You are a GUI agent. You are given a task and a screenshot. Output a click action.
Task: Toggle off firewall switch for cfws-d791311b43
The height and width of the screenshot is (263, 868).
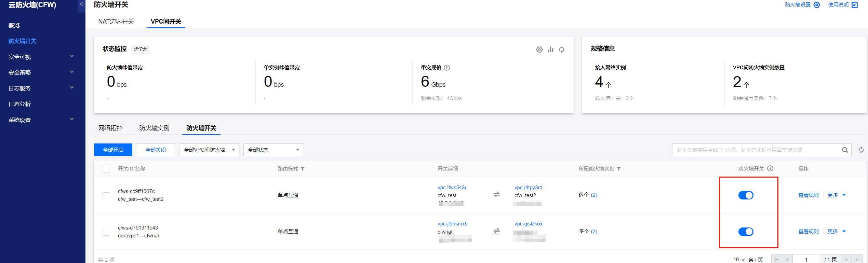pyautogui.click(x=746, y=232)
